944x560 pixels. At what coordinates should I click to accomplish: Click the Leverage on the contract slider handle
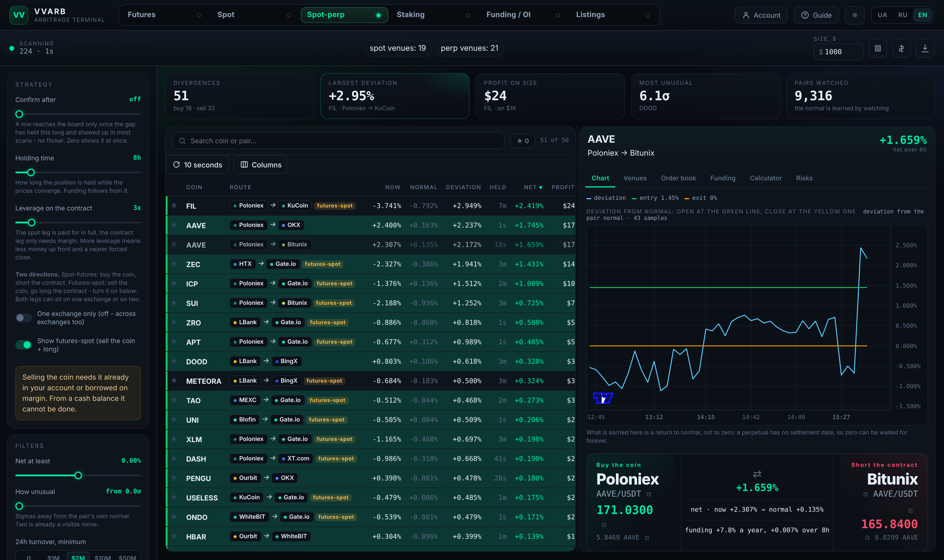(32, 223)
